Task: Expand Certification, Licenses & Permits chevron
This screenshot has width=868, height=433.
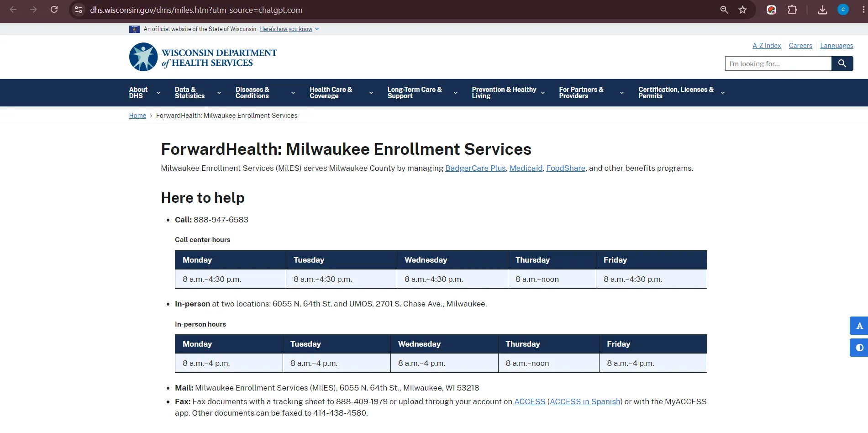Action: (x=723, y=93)
